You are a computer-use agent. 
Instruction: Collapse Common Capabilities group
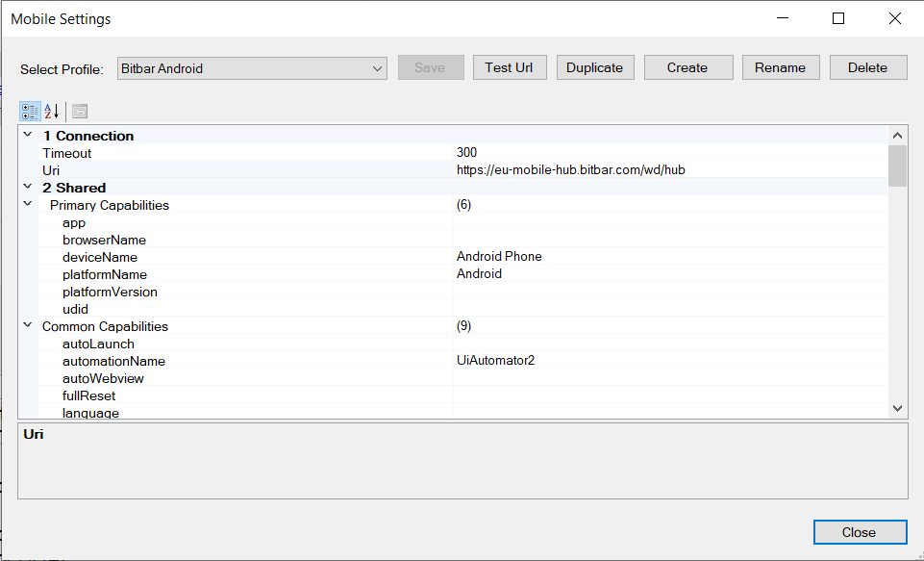[x=28, y=326]
